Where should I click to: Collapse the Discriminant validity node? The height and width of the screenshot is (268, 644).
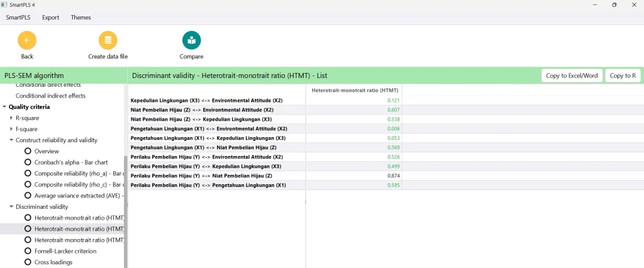coord(11,207)
